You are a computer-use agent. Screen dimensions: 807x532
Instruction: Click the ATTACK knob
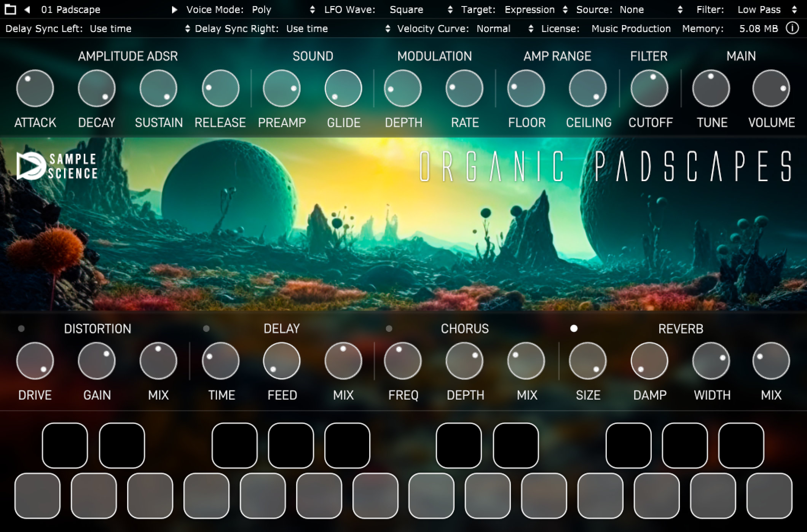(35, 88)
